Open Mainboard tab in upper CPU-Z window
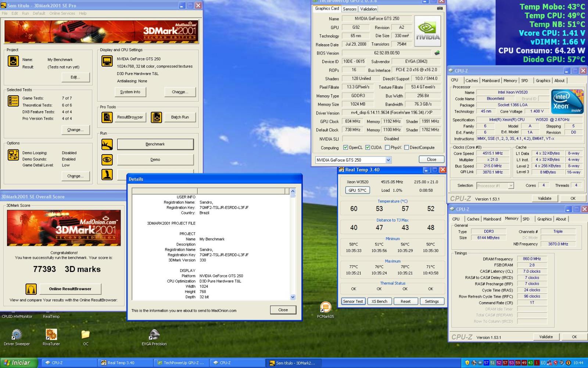This screenshot has height=368, width=588. coord(491,81)
